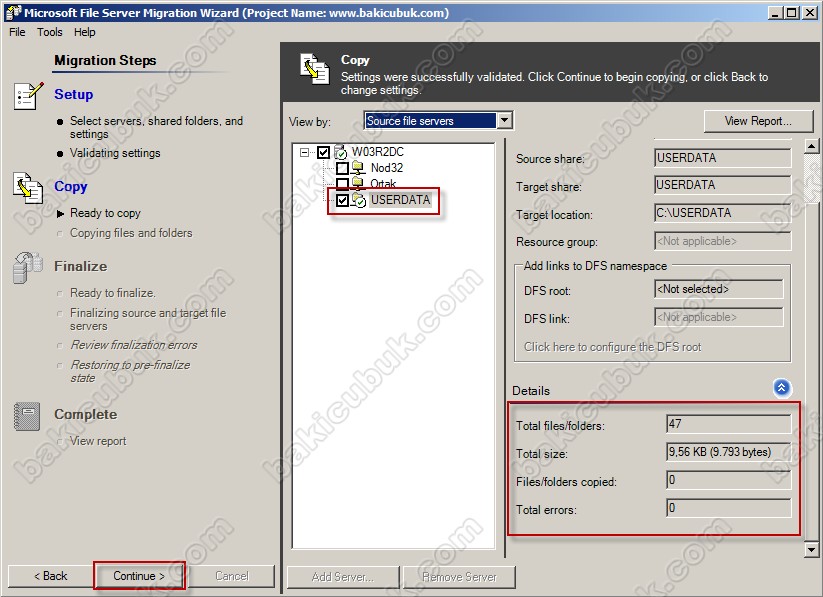Click the Setup step heading
823x597 pixels.
(x=73, y=95)
